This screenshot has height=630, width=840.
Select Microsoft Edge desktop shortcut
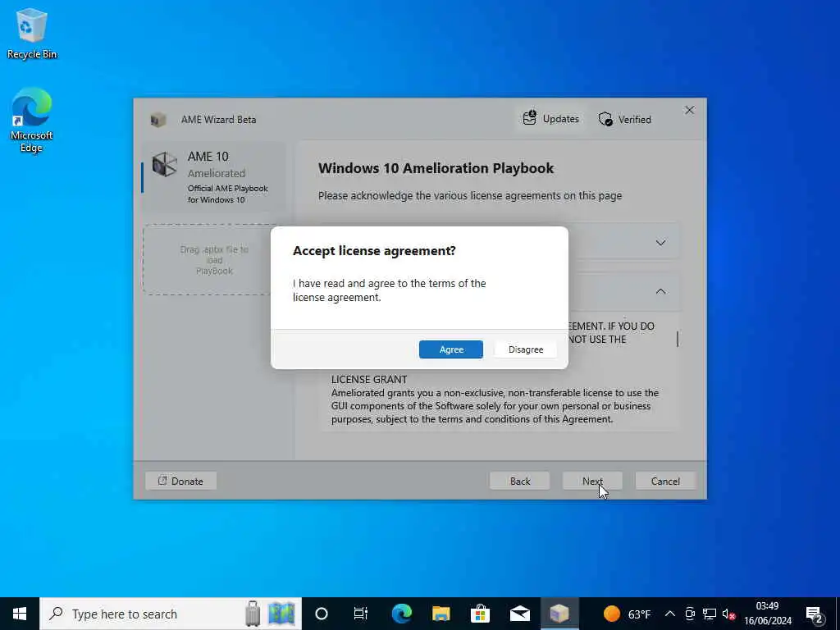(x=32, y=120)
